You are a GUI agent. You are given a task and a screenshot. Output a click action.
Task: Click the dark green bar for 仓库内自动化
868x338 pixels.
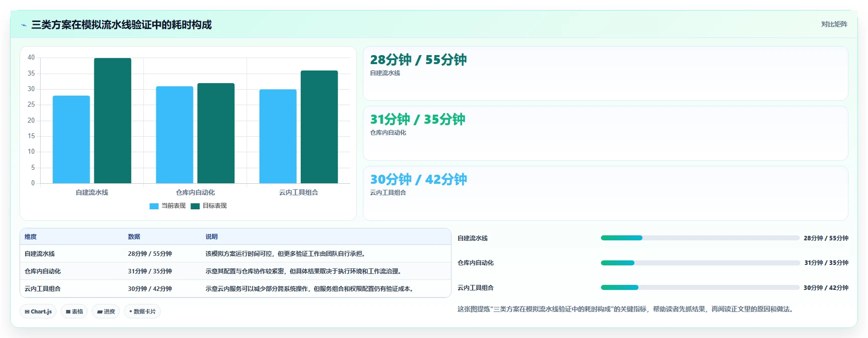point(216,133)
